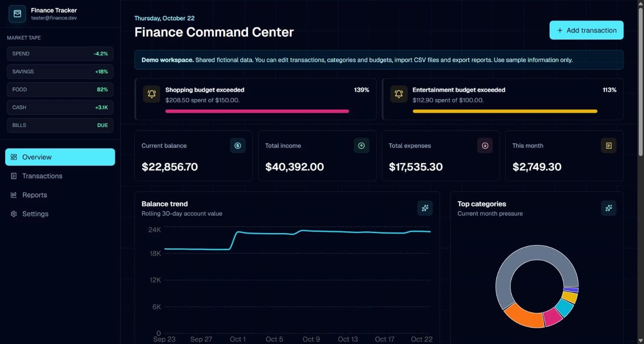Click the balance trend line on the chart
Viewport: 644px width, 344px height.
click(x=298, y=233)
